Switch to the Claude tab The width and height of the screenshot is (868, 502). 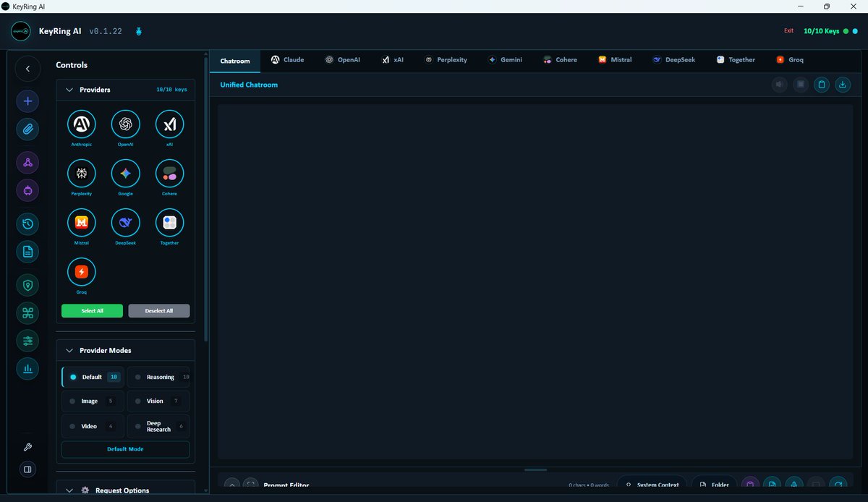tap(287, 60)
